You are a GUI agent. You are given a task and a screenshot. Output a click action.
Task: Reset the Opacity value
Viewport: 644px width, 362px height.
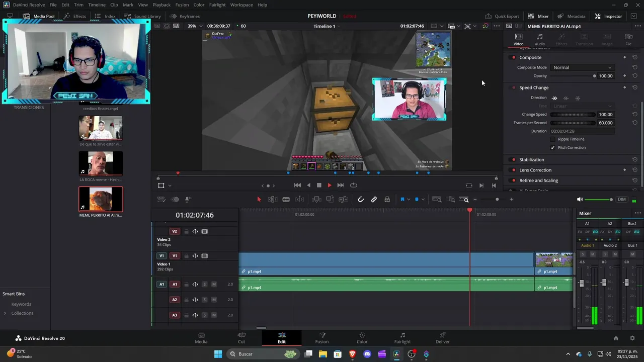tap(635, 76)
